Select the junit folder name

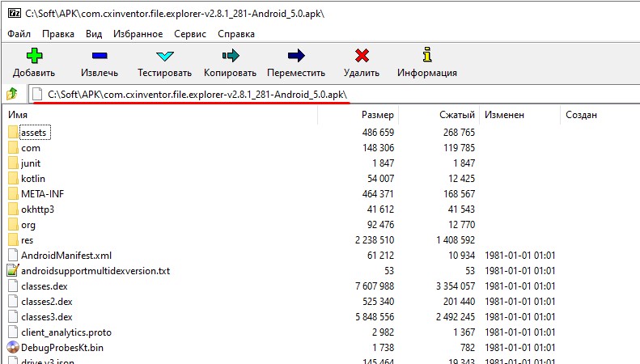click(31, 163)
